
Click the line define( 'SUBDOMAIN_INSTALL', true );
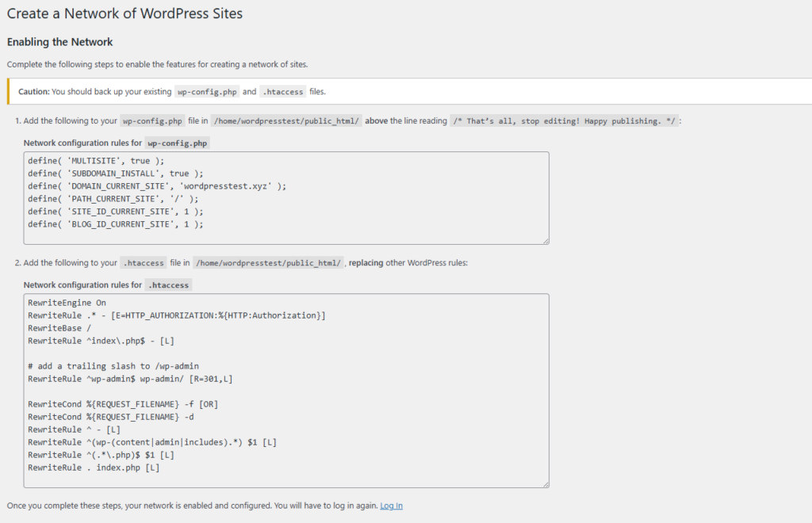116,174
